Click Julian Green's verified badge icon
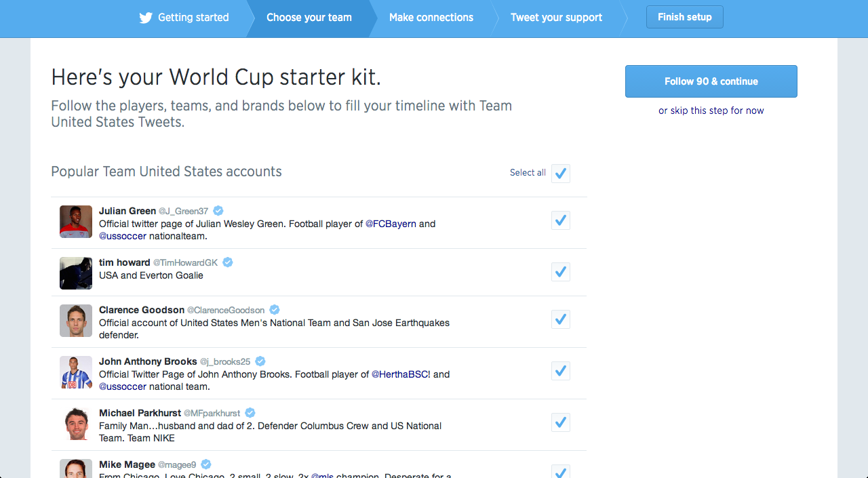 218,211
